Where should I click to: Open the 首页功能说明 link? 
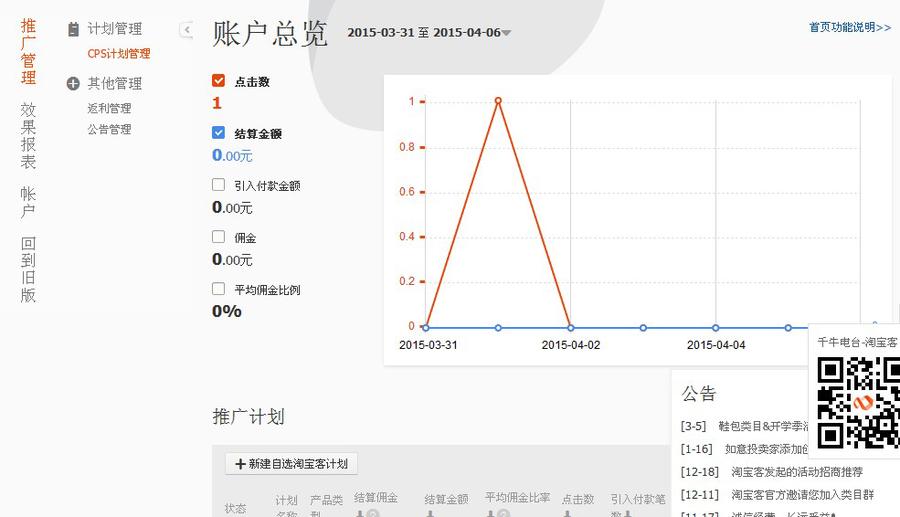(x=849, y=28)
